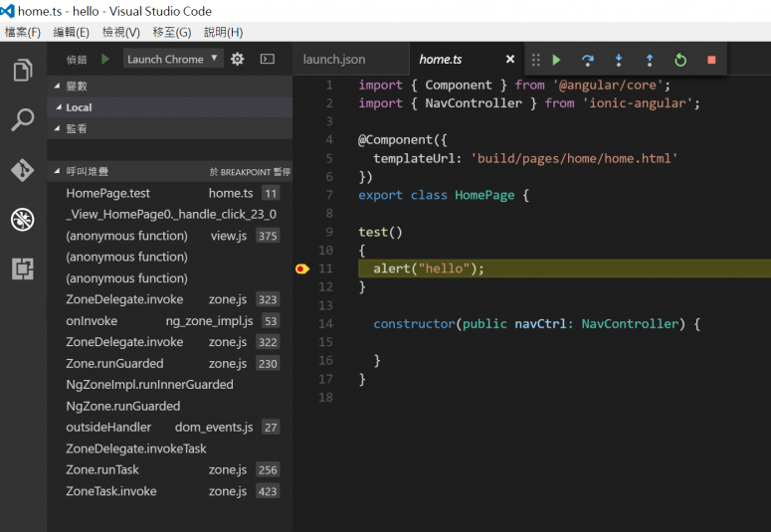The width and height of the screenshot is (771, 532).
Task: Collapse the Local variables scope
Action: (58, 107)
